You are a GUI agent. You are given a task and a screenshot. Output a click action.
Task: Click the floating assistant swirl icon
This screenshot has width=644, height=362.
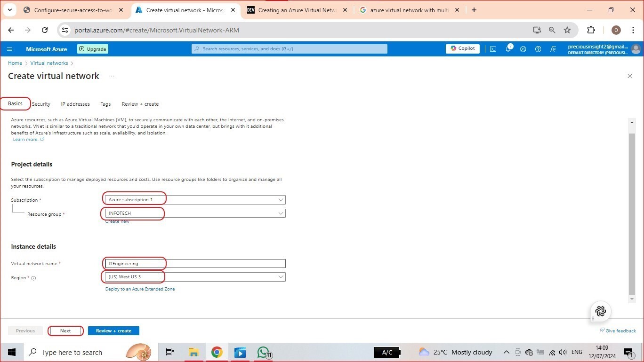(601, 311)
